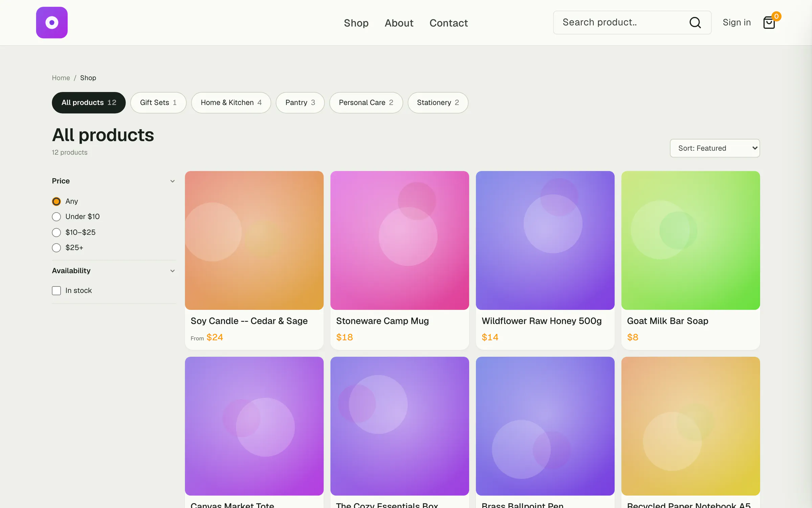Open the shopping cart icon

point(769,22)
